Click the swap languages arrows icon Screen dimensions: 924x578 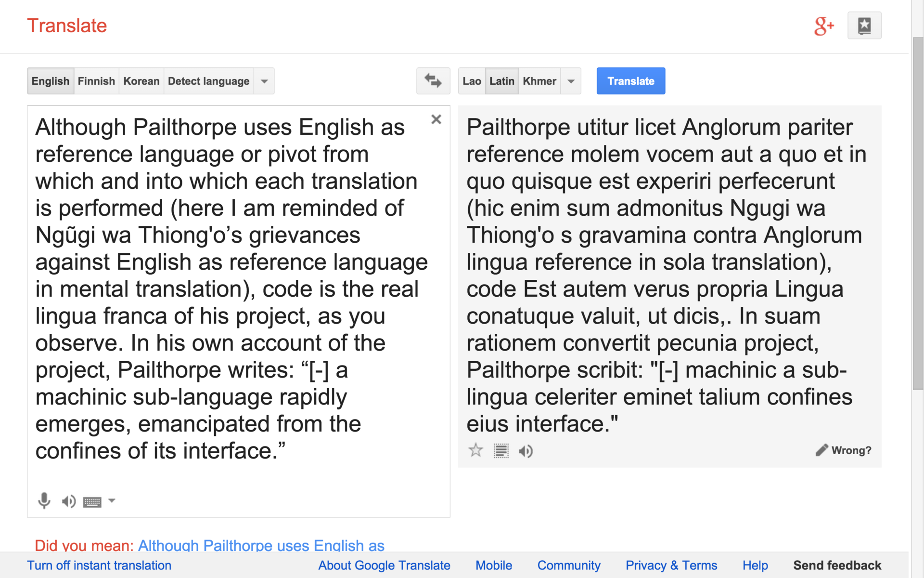[433, 81]
